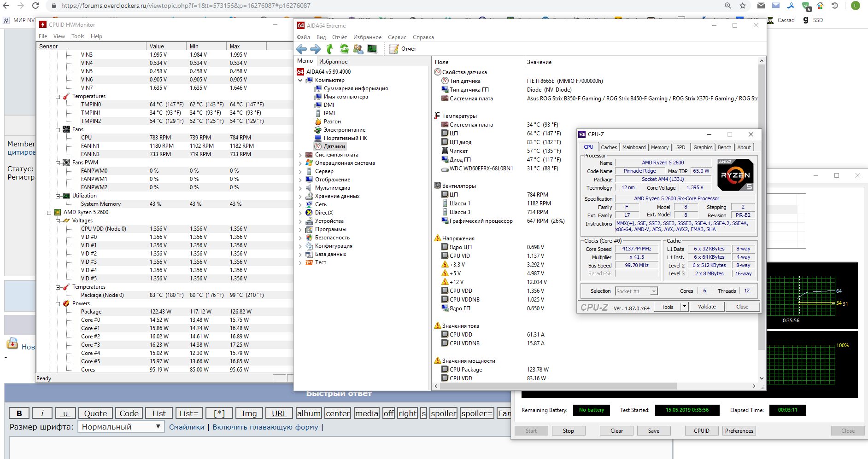This screenshot has width=868, height=459.
Task: Click the AIDA64 back arrow icon
Action: pyautogui.click(x=301, y=49)
